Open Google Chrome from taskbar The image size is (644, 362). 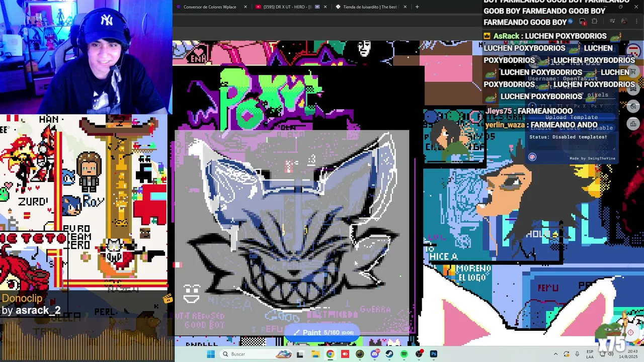coord(330,354)
